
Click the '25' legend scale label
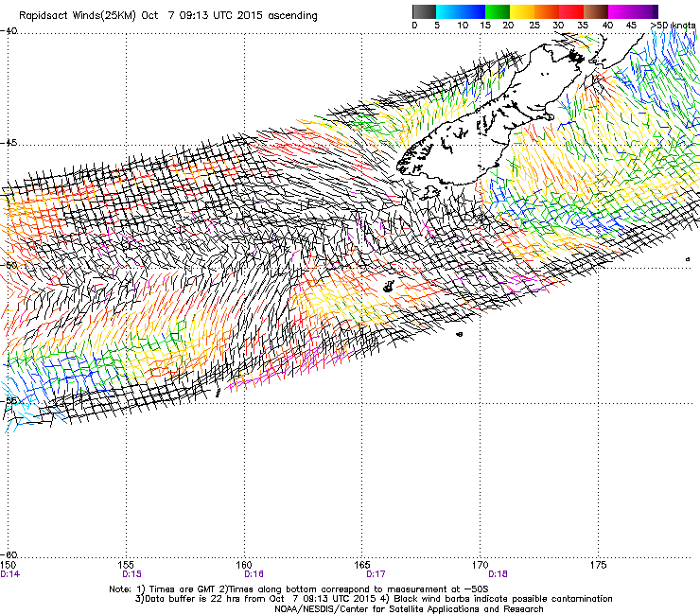(x=534, y=26)
